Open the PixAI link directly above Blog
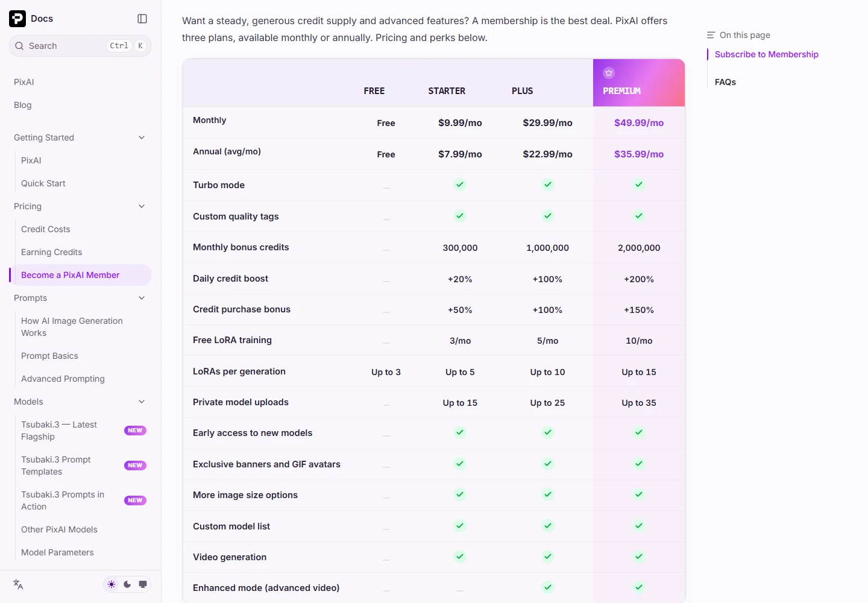 coord(24,82)
